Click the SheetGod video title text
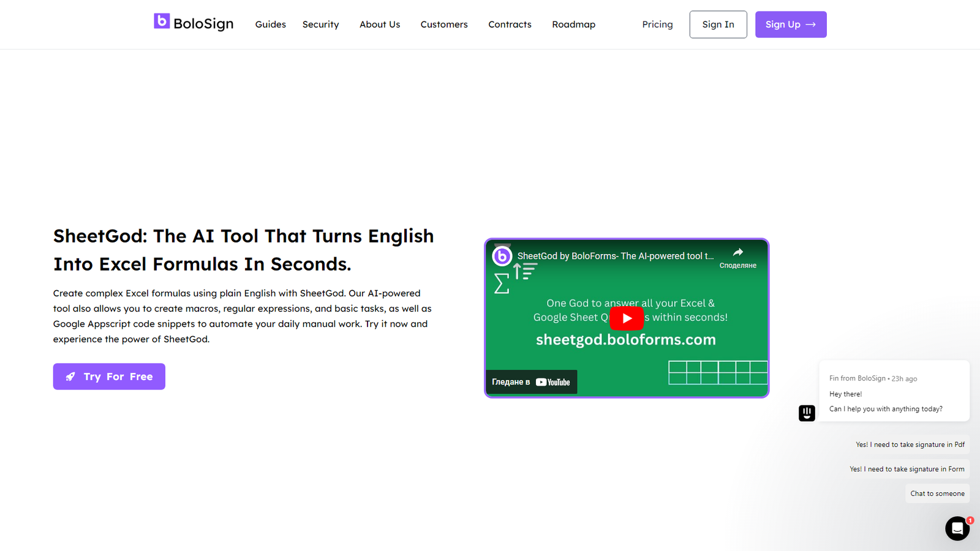This screenshot has width=980, height=551. [x=616, y=256]
